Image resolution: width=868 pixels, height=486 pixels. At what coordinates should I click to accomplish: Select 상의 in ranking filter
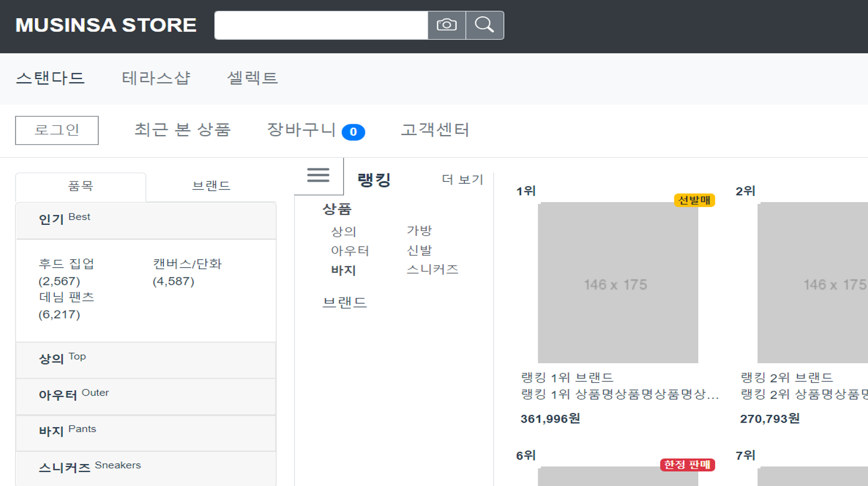344,232
